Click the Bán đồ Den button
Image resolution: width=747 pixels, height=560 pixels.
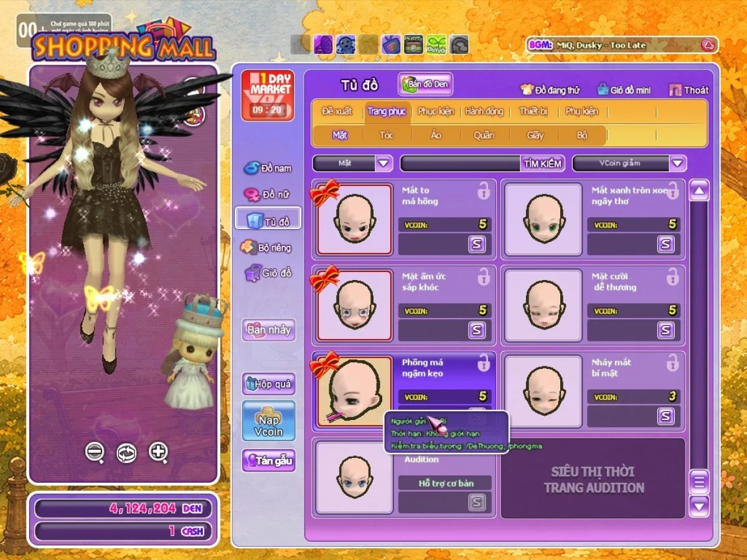tap(426, 84)
